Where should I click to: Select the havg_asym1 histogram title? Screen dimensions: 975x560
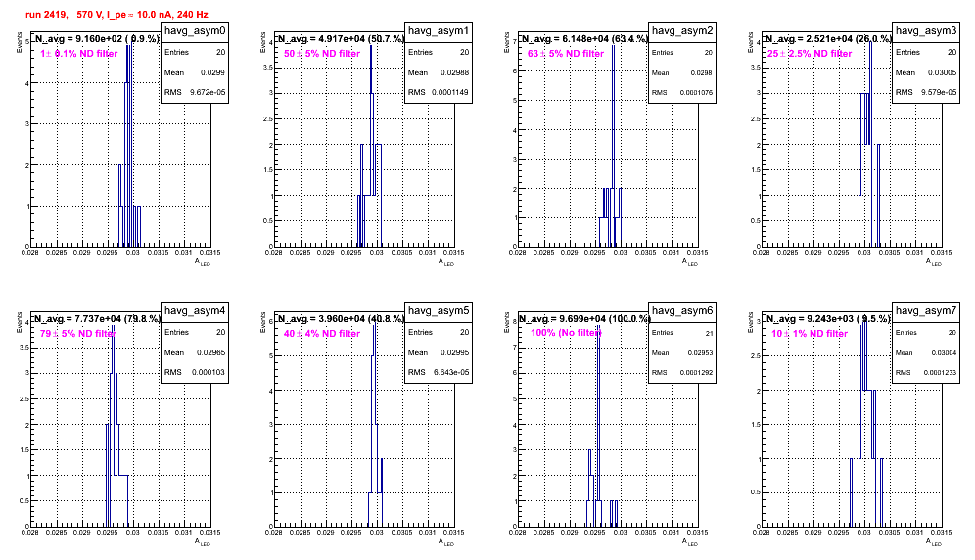439,31
